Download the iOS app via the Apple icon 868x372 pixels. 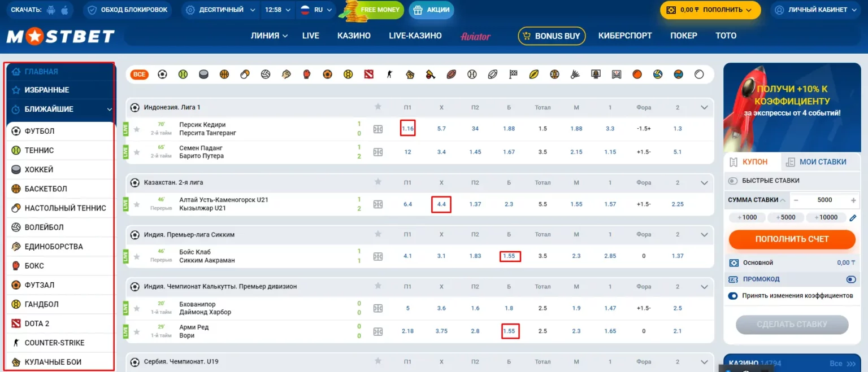64,10
